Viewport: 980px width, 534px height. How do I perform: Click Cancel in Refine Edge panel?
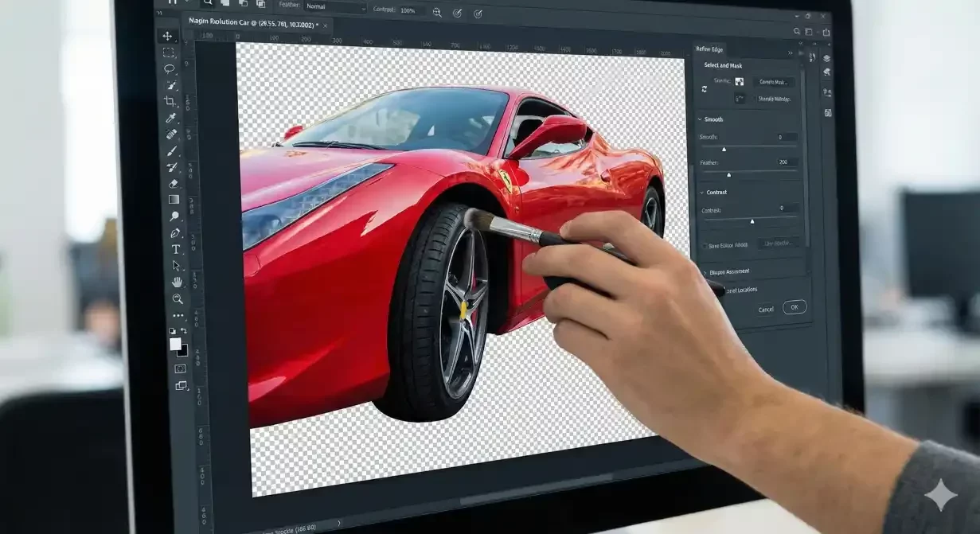[766, 310]
